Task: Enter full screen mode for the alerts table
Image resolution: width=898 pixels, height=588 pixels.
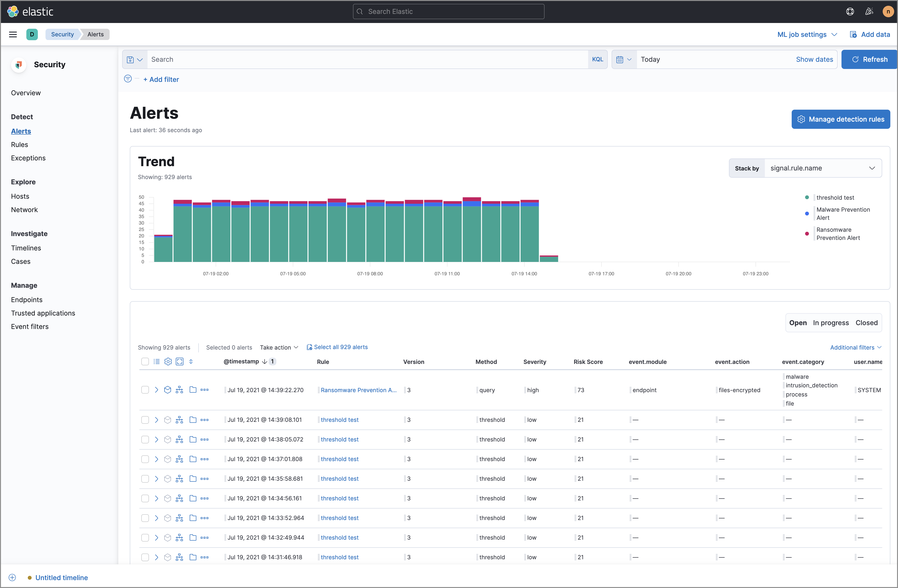Action: pos(180,361)
